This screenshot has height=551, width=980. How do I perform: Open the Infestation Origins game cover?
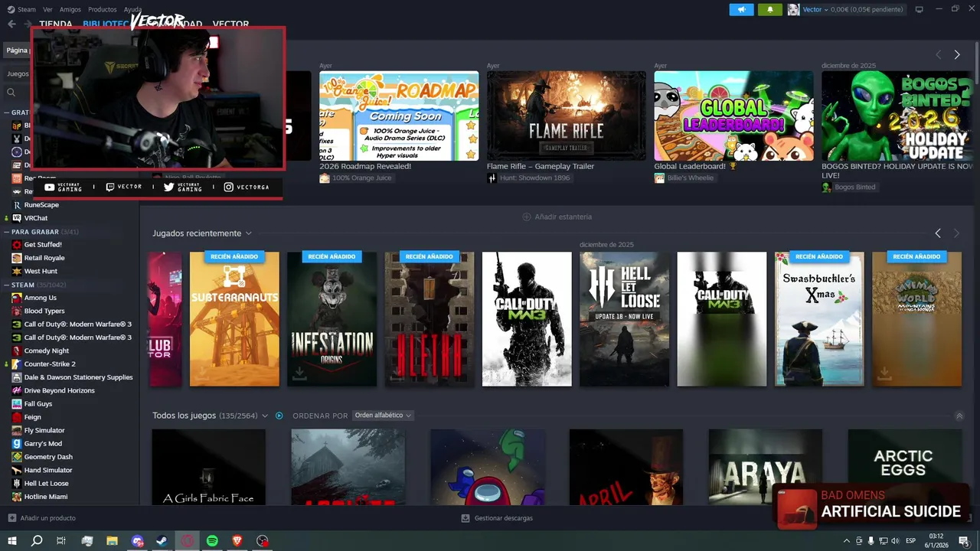point(332,319)
